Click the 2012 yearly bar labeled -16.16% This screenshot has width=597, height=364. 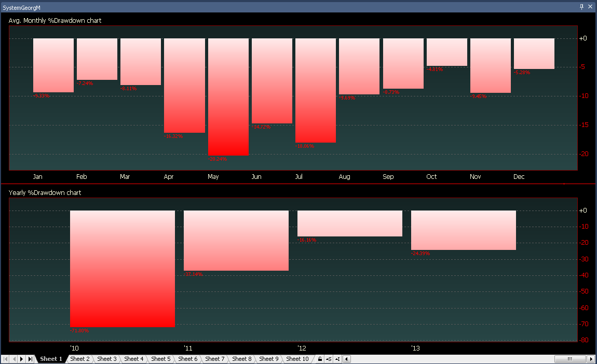350,223
